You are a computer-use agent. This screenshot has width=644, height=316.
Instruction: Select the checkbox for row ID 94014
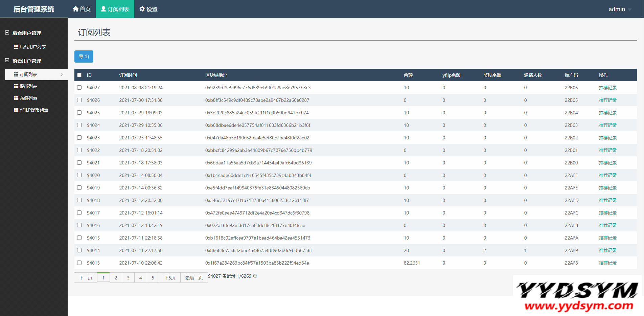coord(79,250)
